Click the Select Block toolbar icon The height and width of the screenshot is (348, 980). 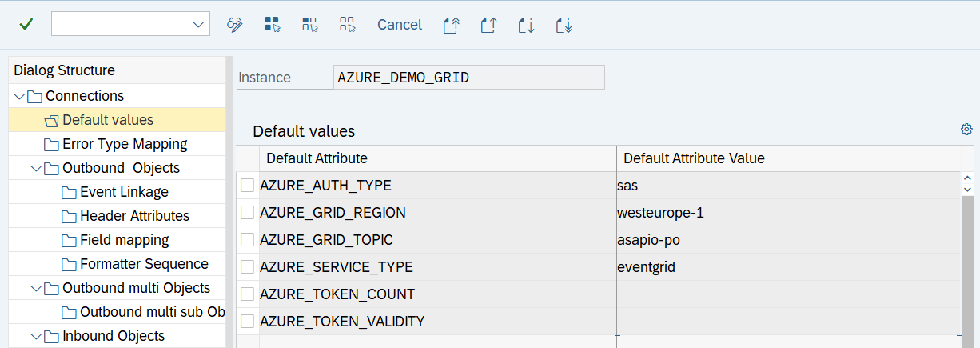point(310,25)
